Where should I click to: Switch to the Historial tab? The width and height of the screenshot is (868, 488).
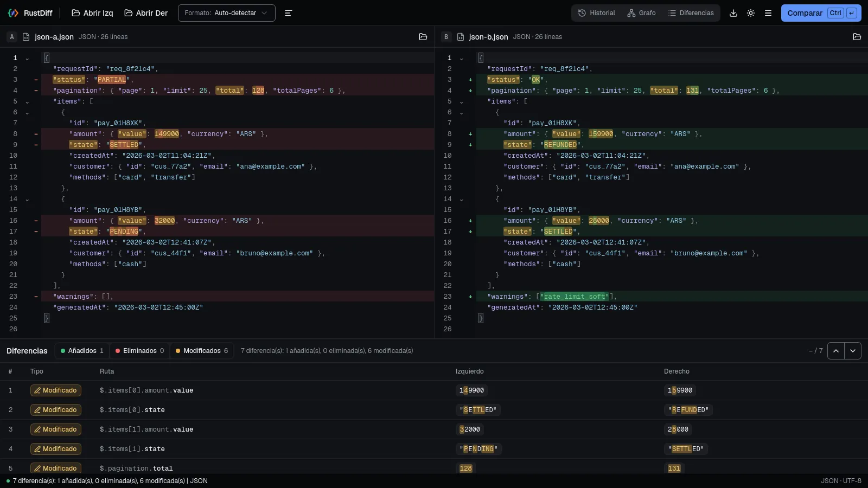[x=597, y=13]
